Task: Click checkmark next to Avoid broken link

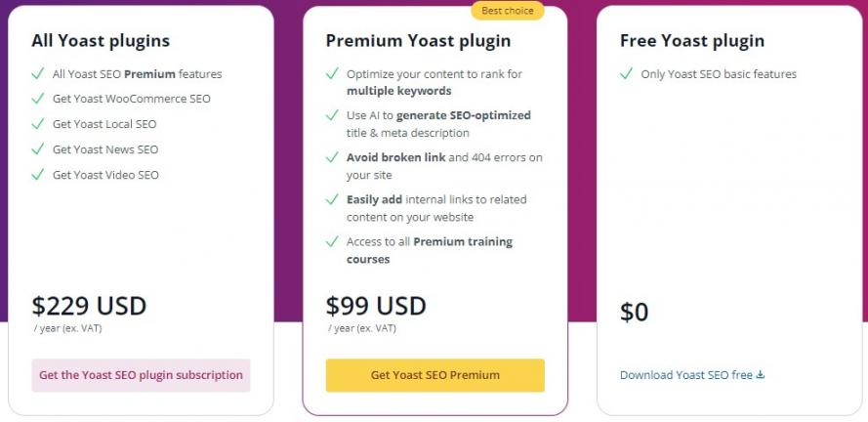Action: pos(332,157)
